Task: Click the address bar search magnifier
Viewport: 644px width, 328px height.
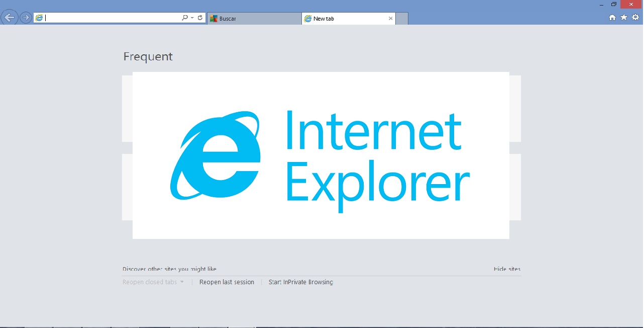Action: 185,18
